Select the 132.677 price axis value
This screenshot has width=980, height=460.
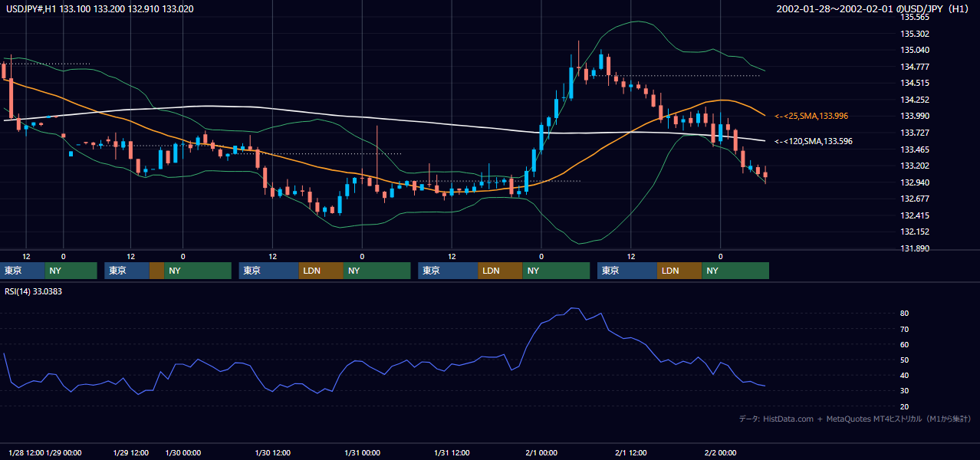tap(914, 199)
